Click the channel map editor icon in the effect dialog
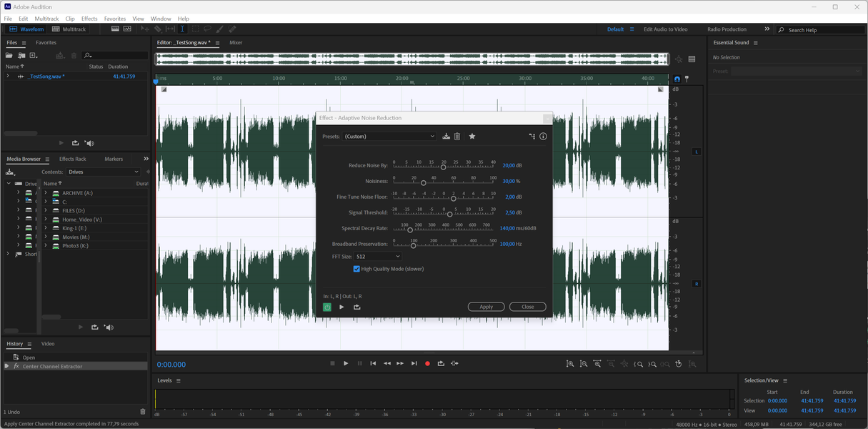This screenshot has width=868, height=429. 532,137
